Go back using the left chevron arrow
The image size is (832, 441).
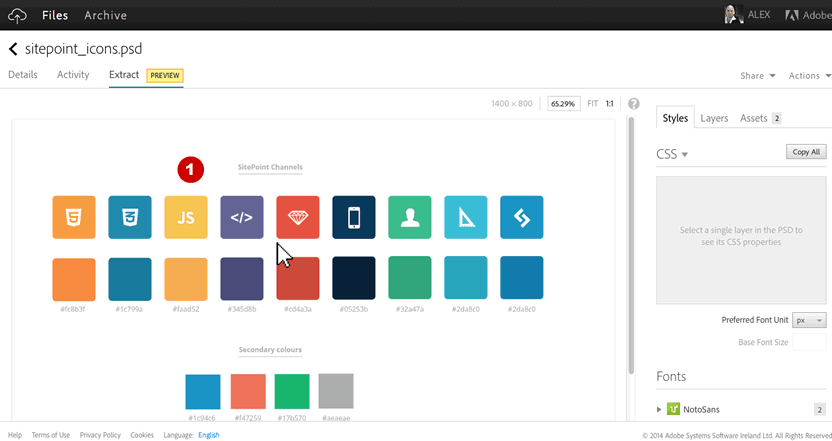[13, 49]
